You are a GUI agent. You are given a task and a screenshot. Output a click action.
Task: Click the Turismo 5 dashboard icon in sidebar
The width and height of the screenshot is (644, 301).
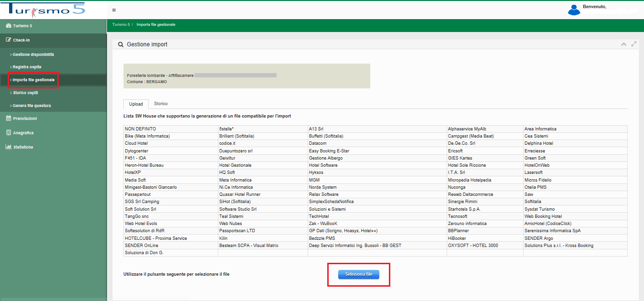[8, 26]
